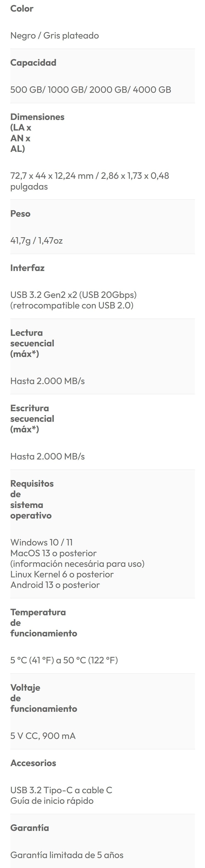The height and width of the screenshot is (868, 205).
Task: Click the Dimensiones (LA x AN x AL) label
Action: coord(37,133)
